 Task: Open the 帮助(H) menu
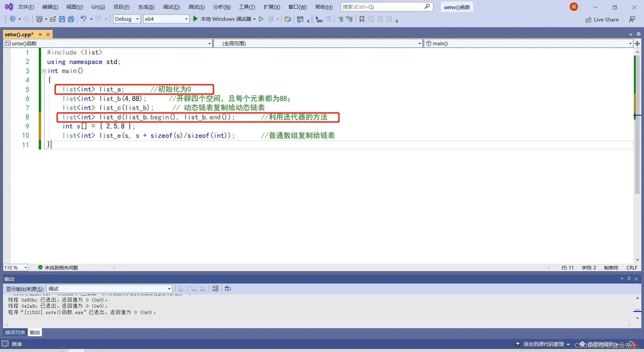324,7
